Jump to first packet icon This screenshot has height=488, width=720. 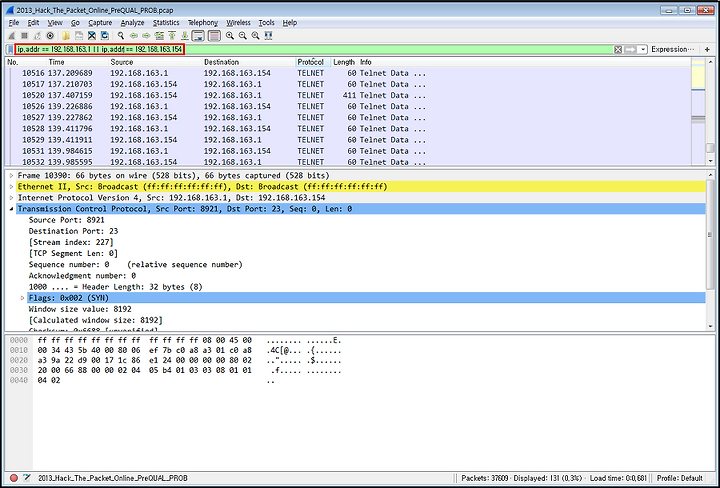pyautogui.click(x=172, y=36)
